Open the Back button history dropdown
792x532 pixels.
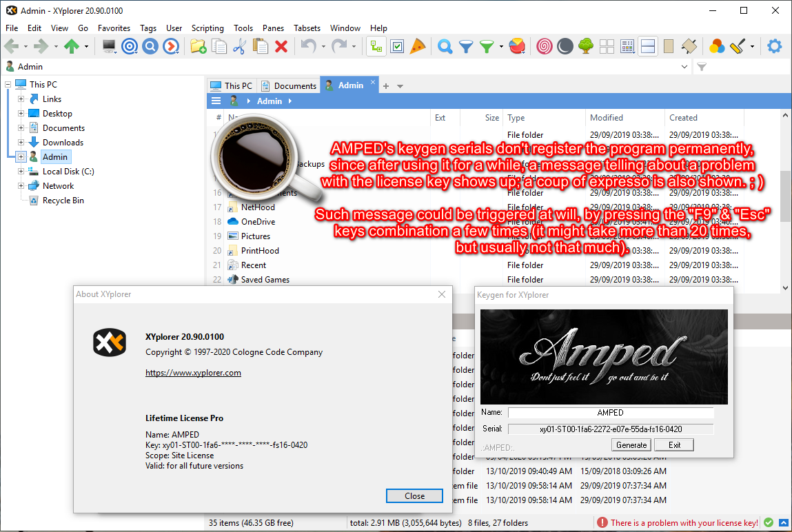[26, 46]
